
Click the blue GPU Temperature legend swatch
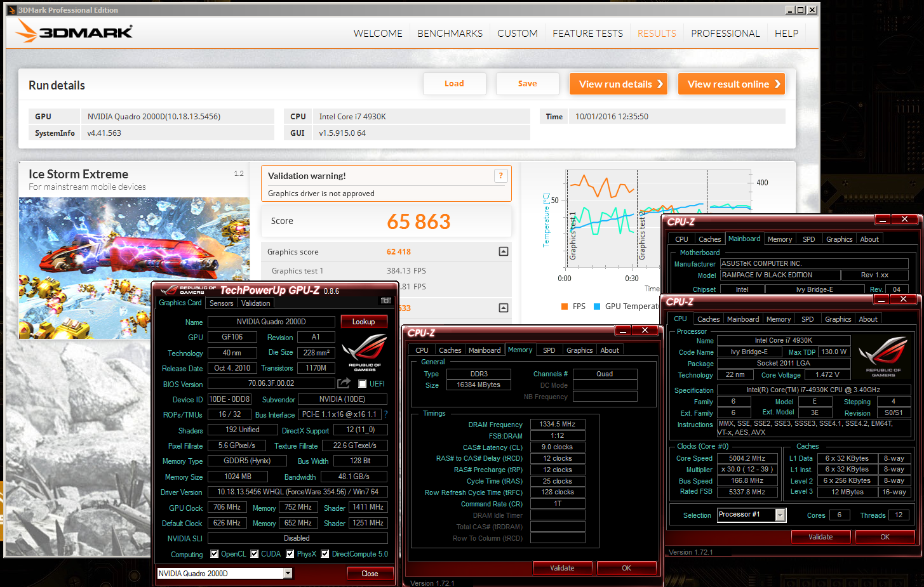point(597,307)
